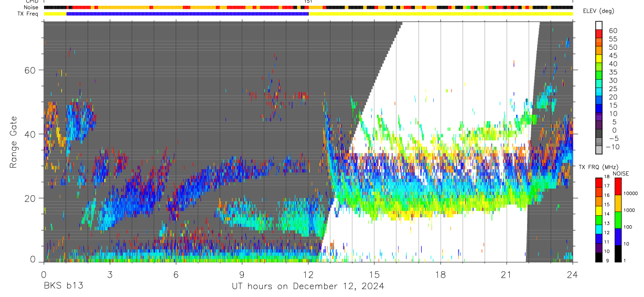Click the 3 hour tick label on the time axis

pyautogui.click(x=110, y=274)
